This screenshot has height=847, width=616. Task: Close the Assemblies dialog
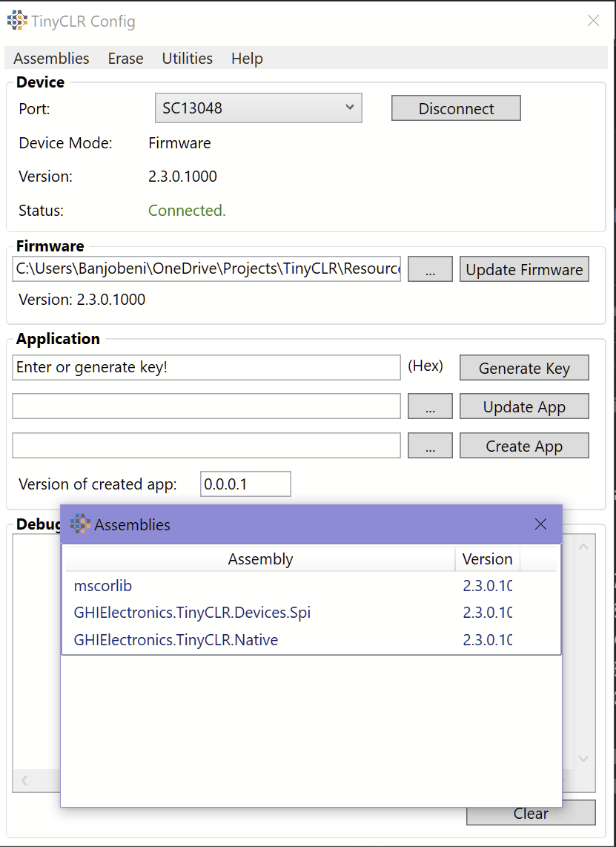[x=540, y=524]
